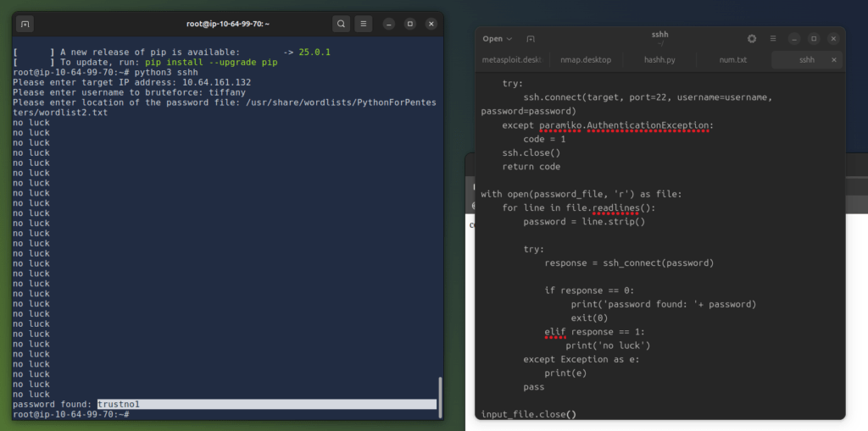Switch to metasploit.desktop tab
868x431 pixels.
[x=512, y=60]
